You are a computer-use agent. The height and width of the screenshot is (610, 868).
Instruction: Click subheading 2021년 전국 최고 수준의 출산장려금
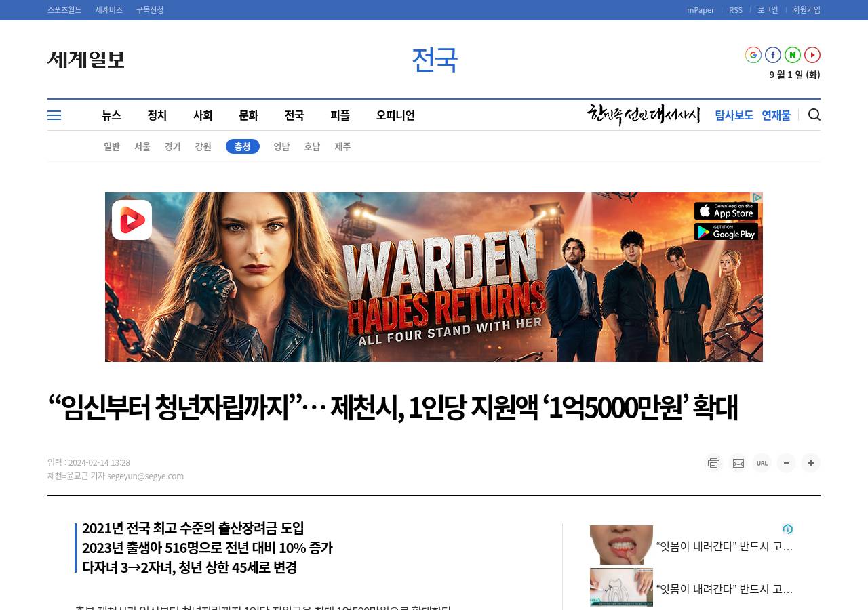point(193,528)
